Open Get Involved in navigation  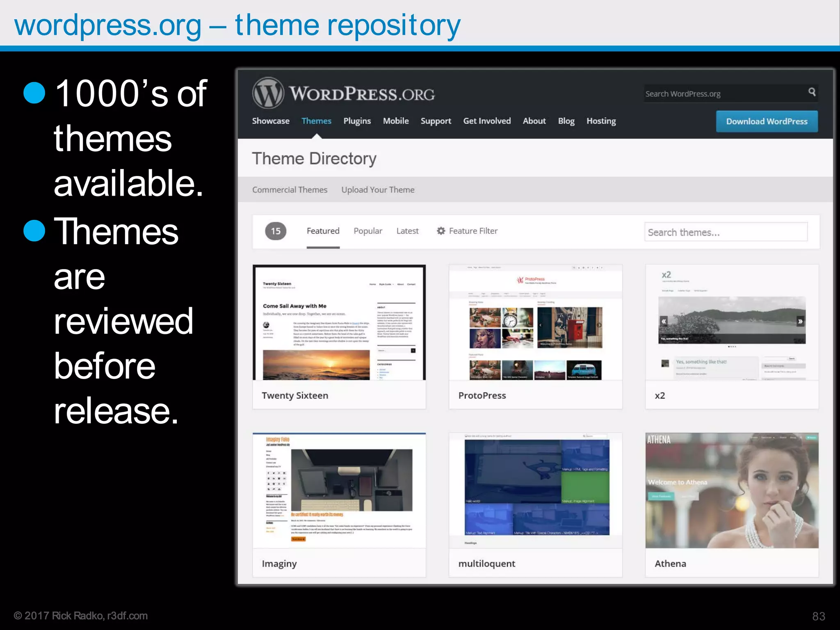487,121
